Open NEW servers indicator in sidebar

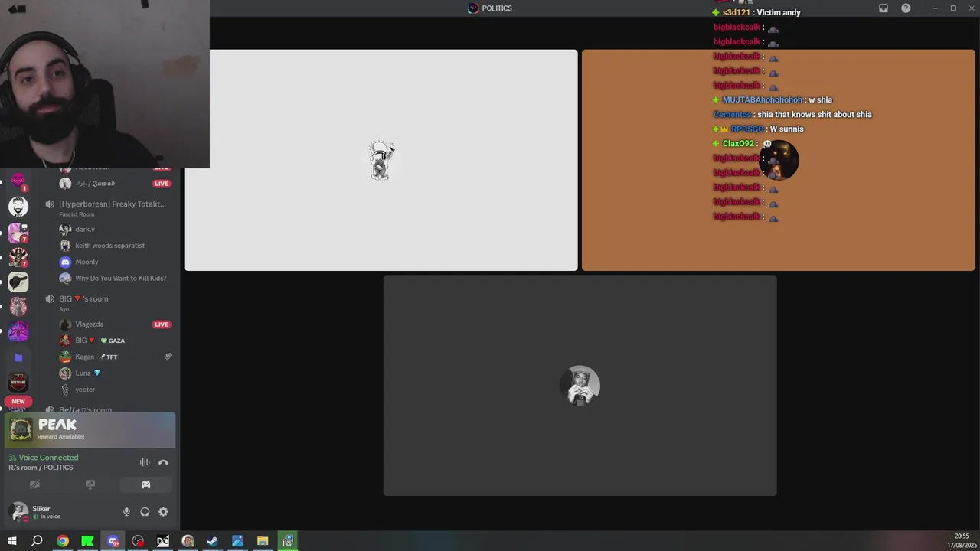[x=18, y=401]
